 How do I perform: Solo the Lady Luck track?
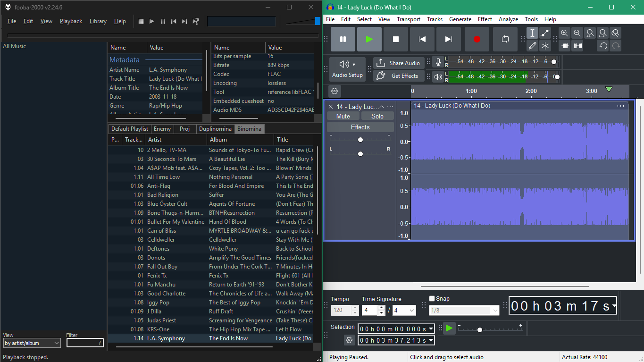[x=377, y=116]
